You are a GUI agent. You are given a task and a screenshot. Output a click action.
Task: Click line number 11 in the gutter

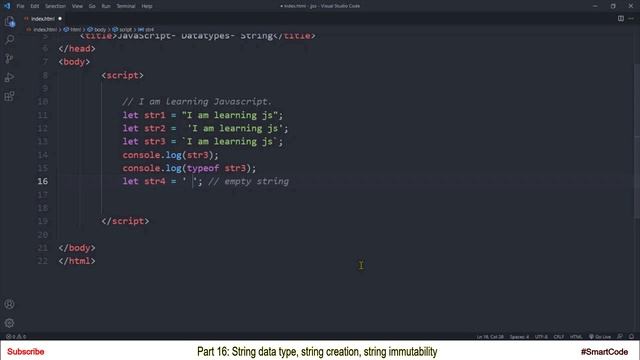click(x=42, y=115)
